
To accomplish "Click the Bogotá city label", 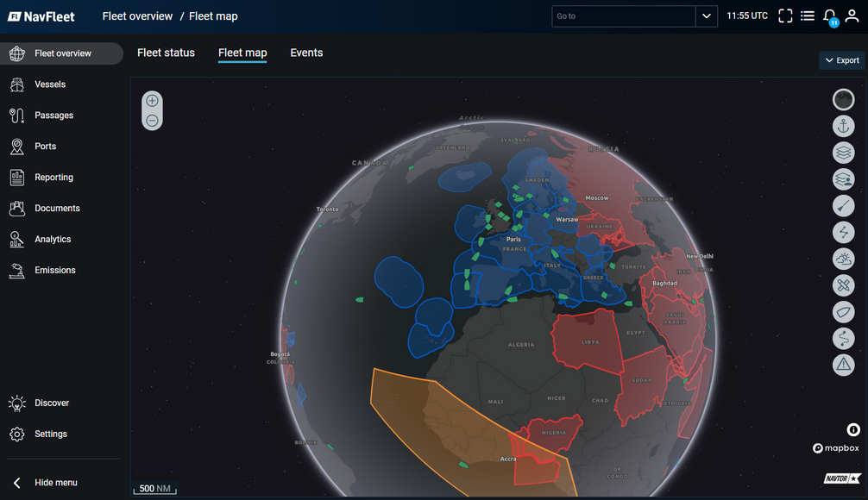I will pos(280,354).
